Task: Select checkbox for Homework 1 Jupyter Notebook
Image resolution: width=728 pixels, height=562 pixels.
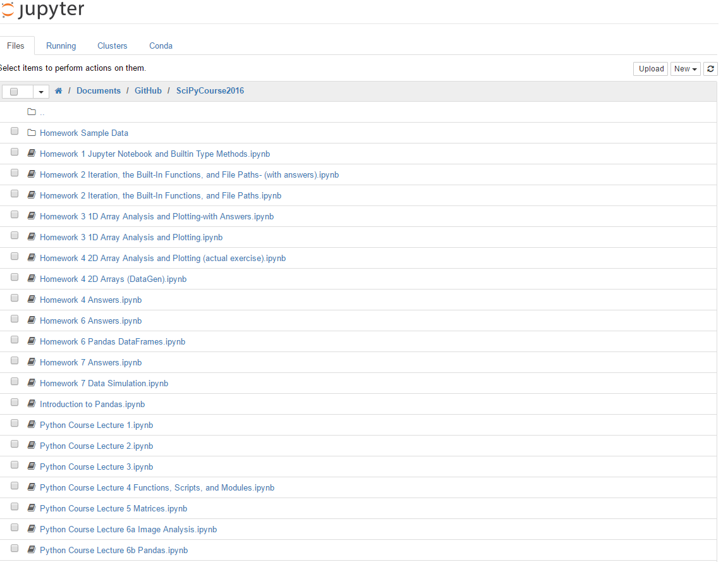Action: click(x=15, y=152)
